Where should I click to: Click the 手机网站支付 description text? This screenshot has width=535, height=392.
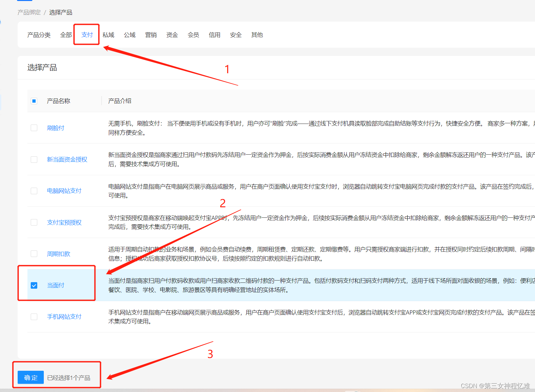pos(322,317)
